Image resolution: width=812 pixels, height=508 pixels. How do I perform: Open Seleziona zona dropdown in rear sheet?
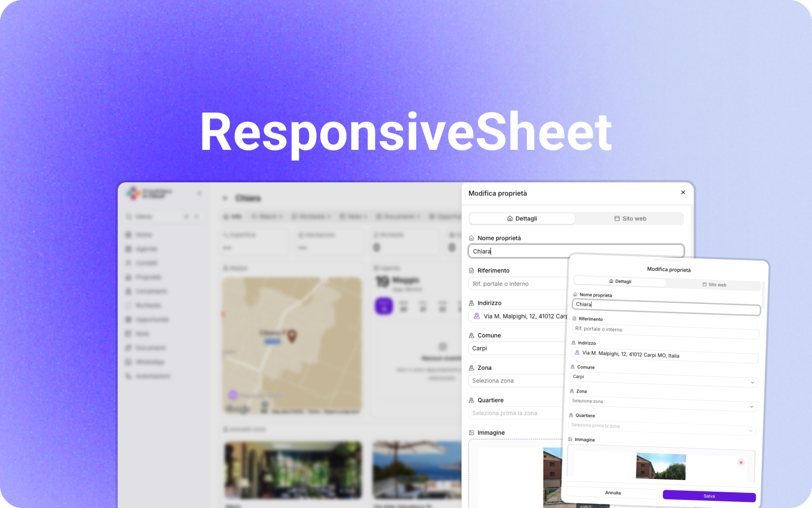coord(516,381)
